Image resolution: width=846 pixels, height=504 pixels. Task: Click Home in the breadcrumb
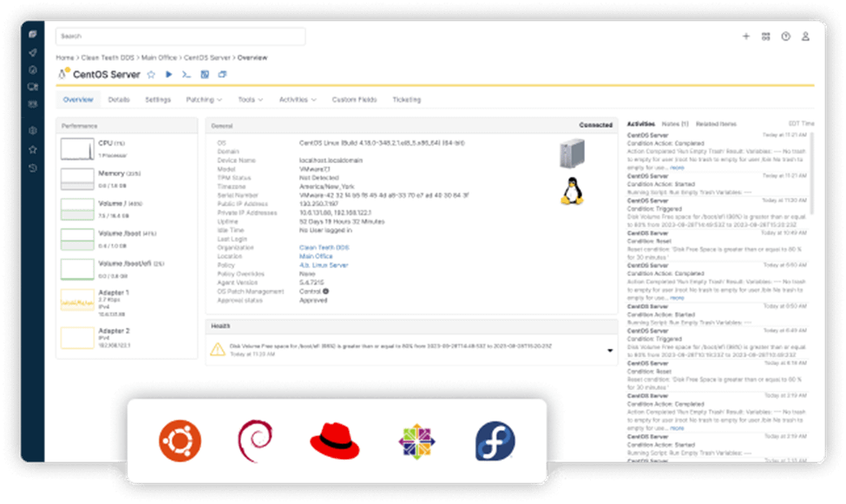[65, 58]
